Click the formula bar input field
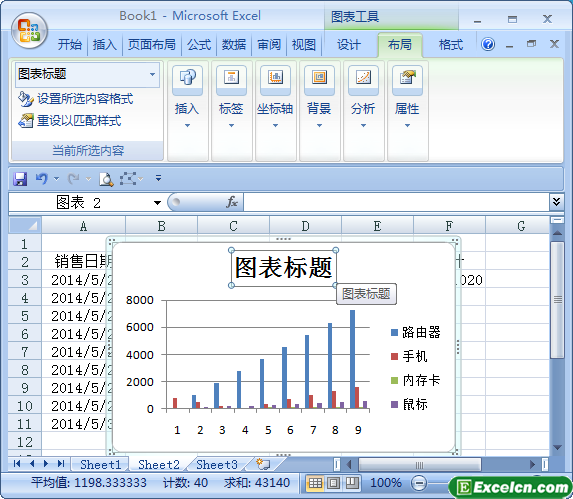573x499 pixels. tap(396, 202)
